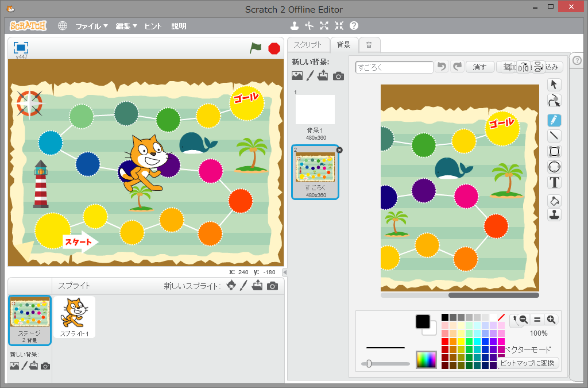588x388 pixels.
Task: Click the ビットマップに変換 button
Action: [528, 363]
